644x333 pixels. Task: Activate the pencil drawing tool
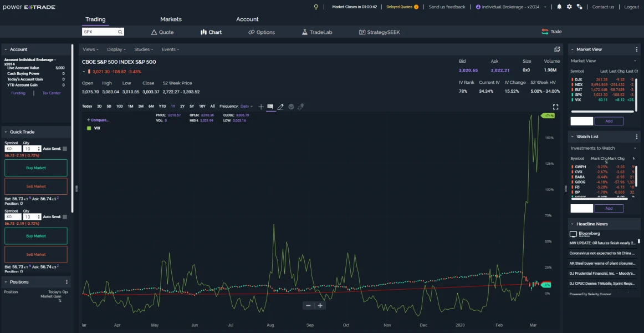(280, 107)
